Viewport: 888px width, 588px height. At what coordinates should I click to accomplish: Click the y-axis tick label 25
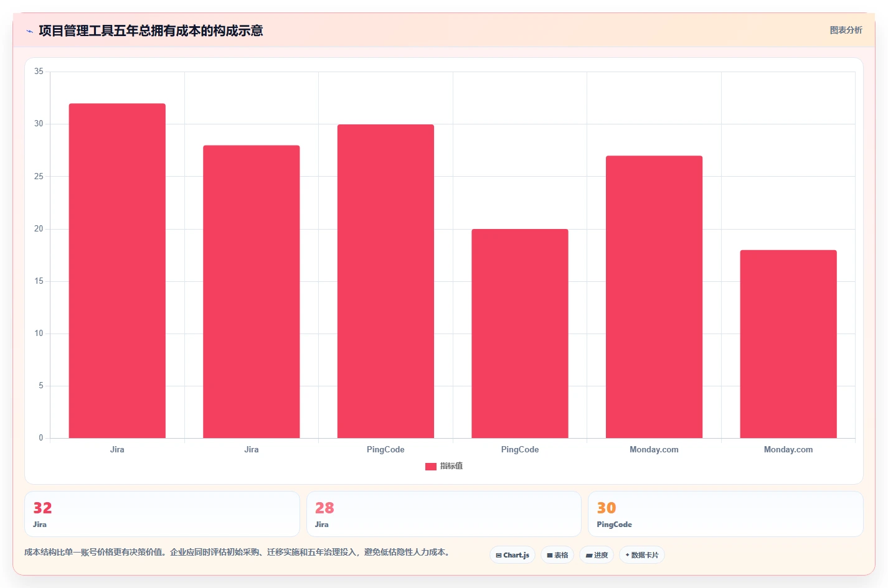coord(39,177)
